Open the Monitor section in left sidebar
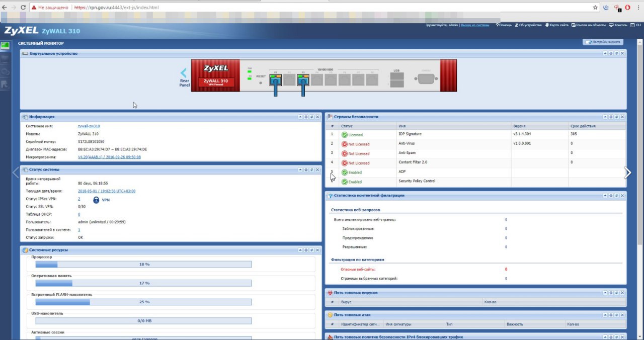Image resolution: width=644 pixels, height=340 pixels. click(x=5, y=59)
